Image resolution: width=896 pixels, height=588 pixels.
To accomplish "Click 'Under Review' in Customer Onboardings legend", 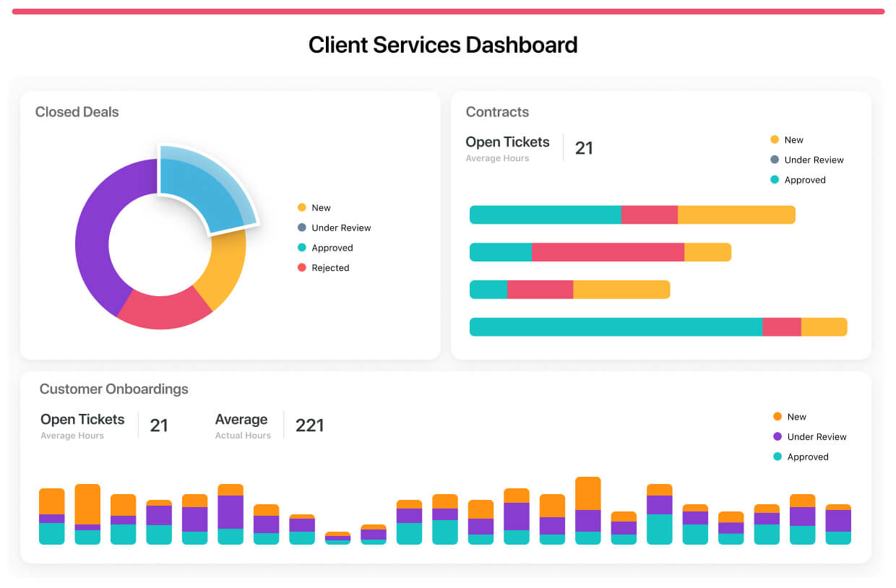I will (x=817, y=437).
